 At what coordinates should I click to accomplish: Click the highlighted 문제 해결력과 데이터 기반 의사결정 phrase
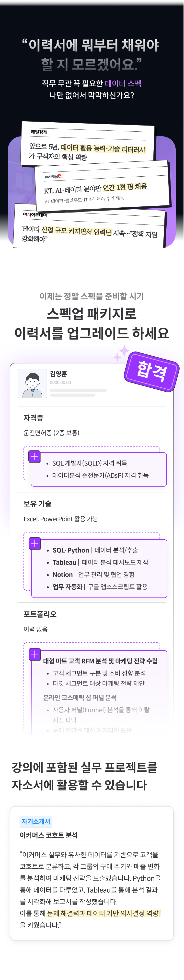[103, 913]
